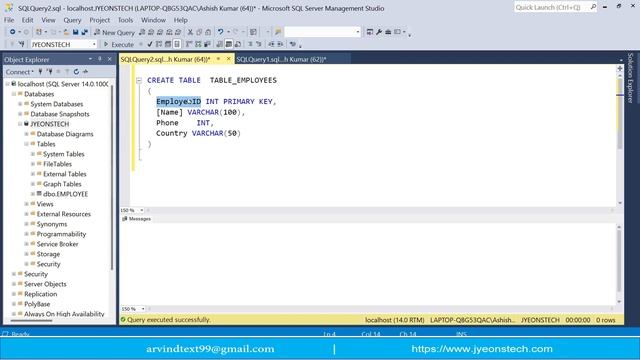Pin the Object Explorer panel with the auto-hide icon

(x=100, y=59)
